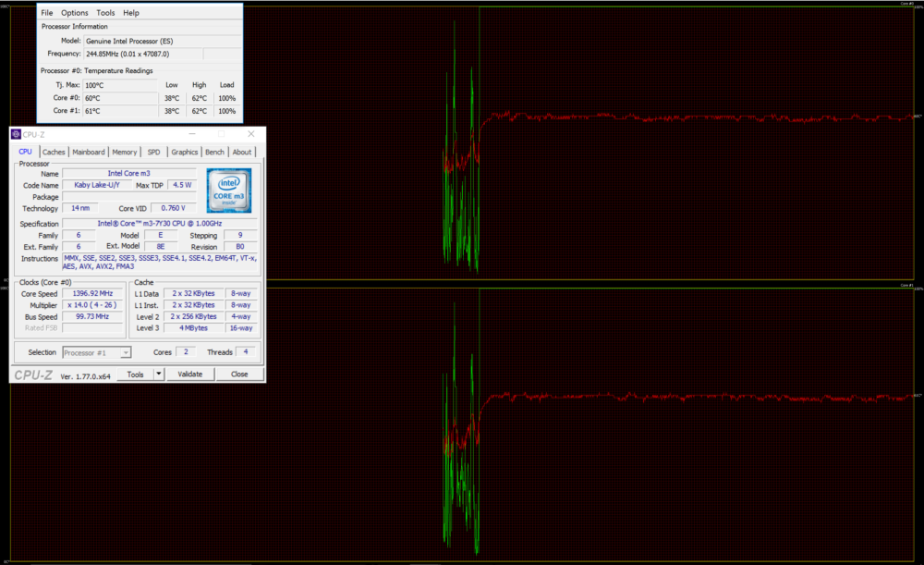This screenshot has height=565, width=924.
Task: Click the Validate button
Action: pos(189,375)
